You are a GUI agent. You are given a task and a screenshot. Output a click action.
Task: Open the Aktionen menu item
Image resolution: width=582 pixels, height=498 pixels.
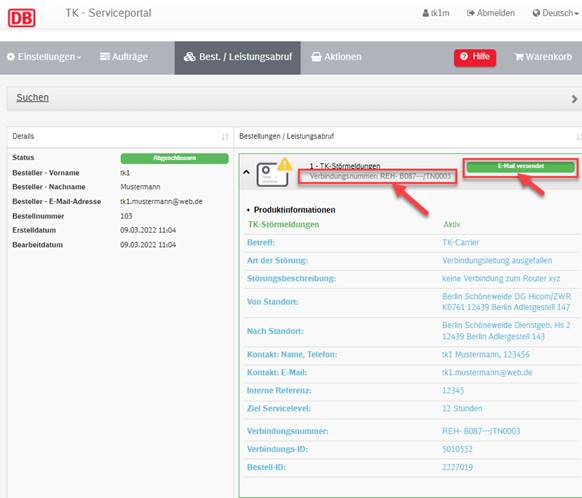336,57
